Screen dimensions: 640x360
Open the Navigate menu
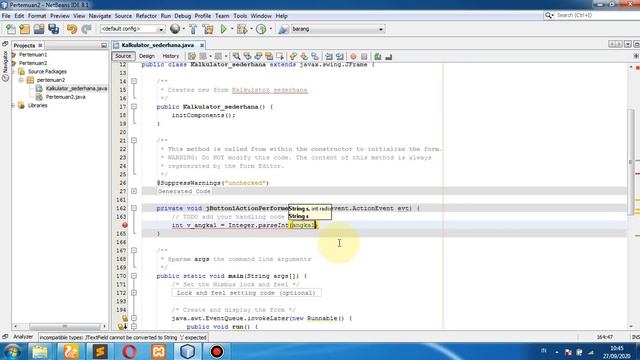coord(100,16)
